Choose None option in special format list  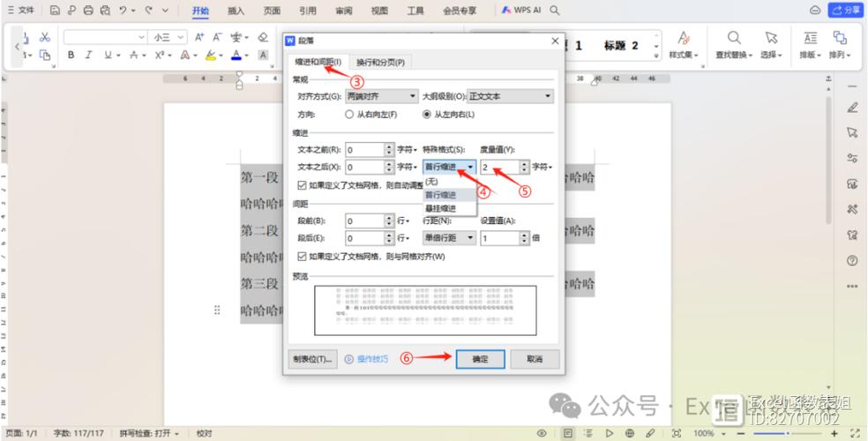(x=449, y=182)
